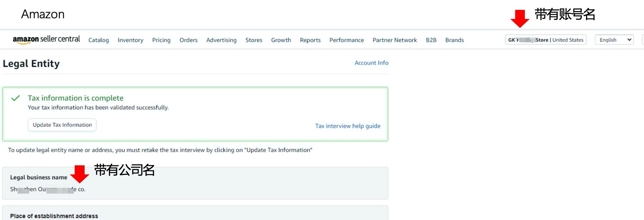Open the B2B menu
The image size is (644, 220).
click(431, 40)
